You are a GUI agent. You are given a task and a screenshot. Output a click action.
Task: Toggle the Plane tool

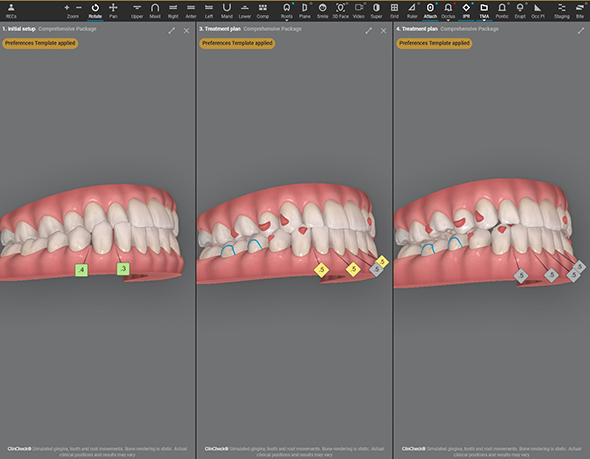coord(305,11)
